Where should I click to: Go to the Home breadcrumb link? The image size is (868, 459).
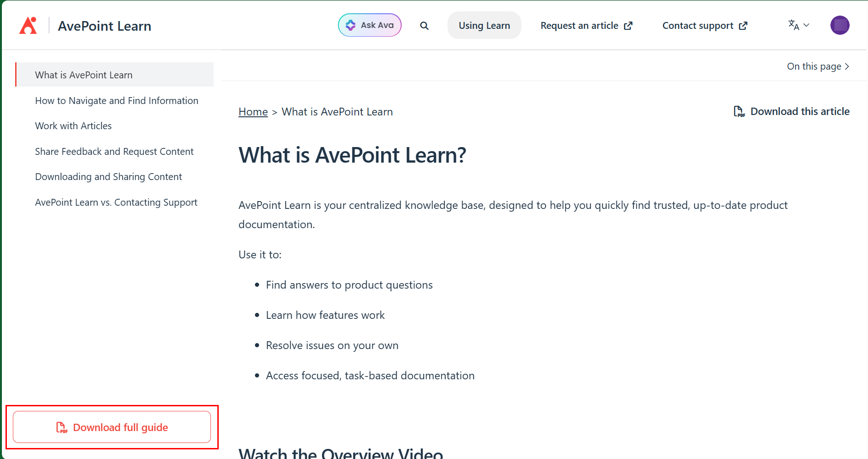(x=253, y=112)
